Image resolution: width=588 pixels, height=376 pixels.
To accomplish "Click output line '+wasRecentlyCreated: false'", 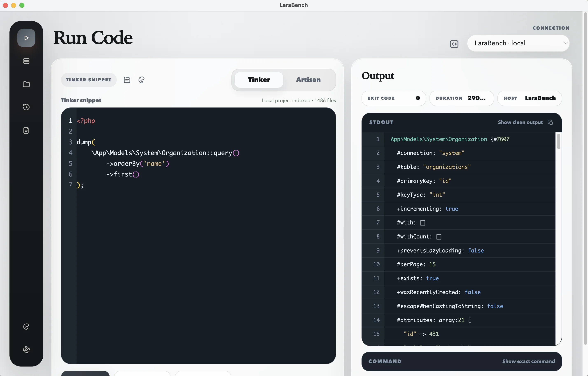I will point(439,292).
